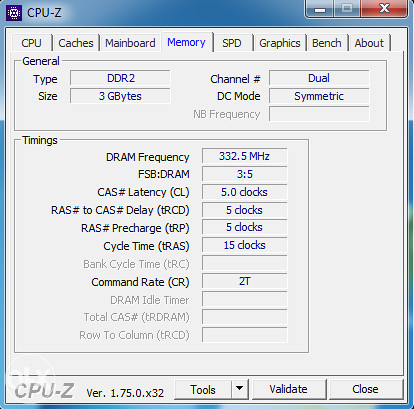Select the Memory tab
Screen dimensions: 414x409
186,42
